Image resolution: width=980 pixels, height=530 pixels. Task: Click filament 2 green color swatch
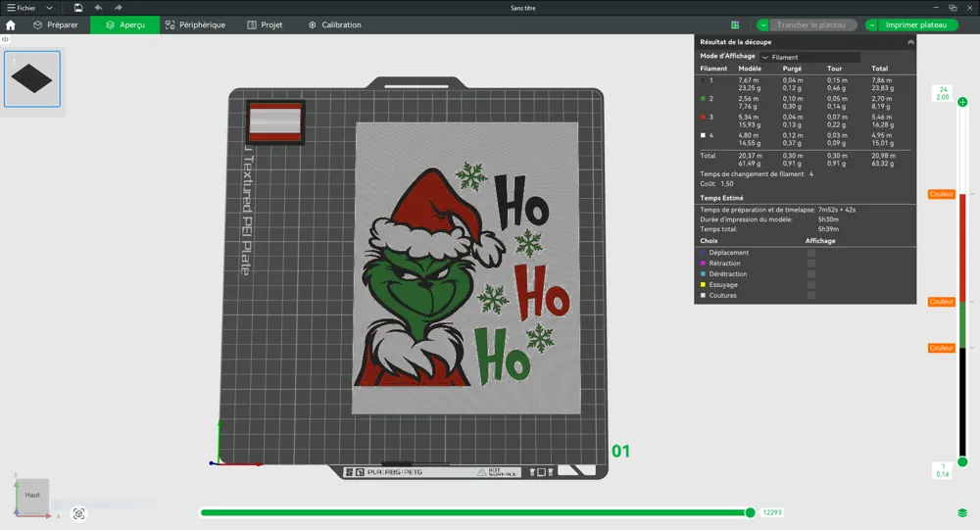click(703, 99)
